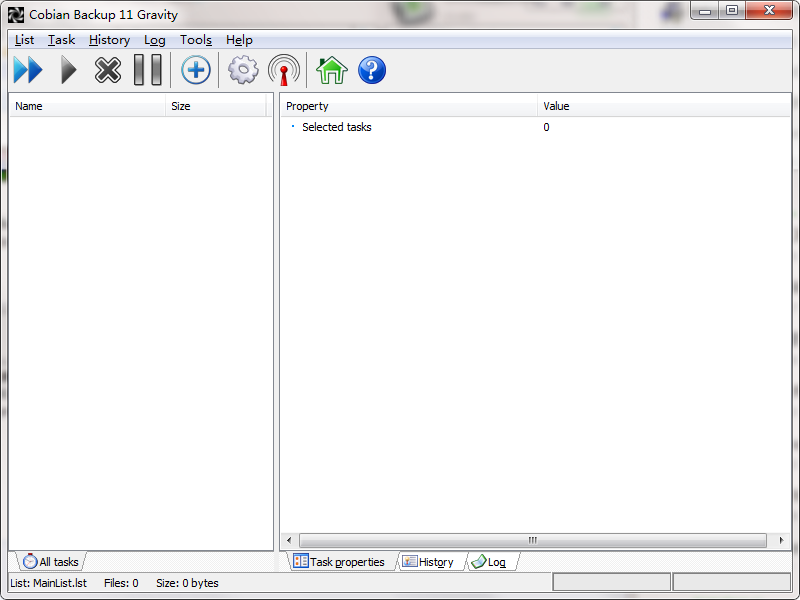Open the Task menu
The height and width of the screenshot is (600, 800).
(61, 40)
